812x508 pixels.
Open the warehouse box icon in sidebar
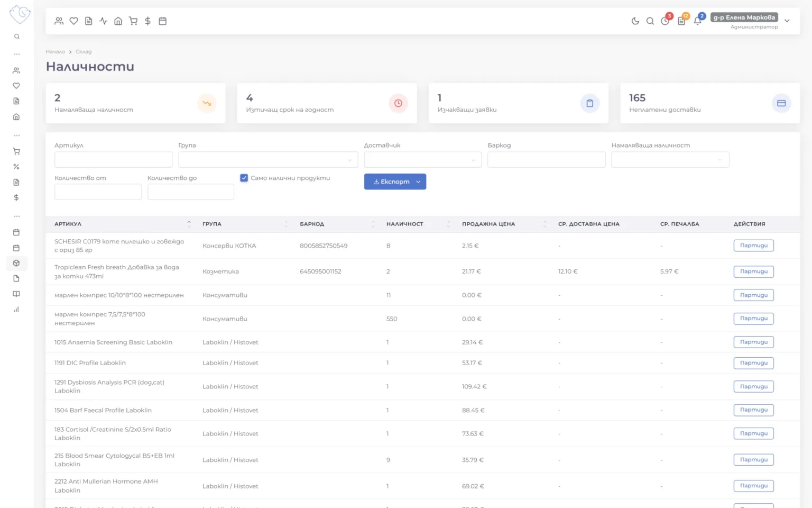pos(16,263)
